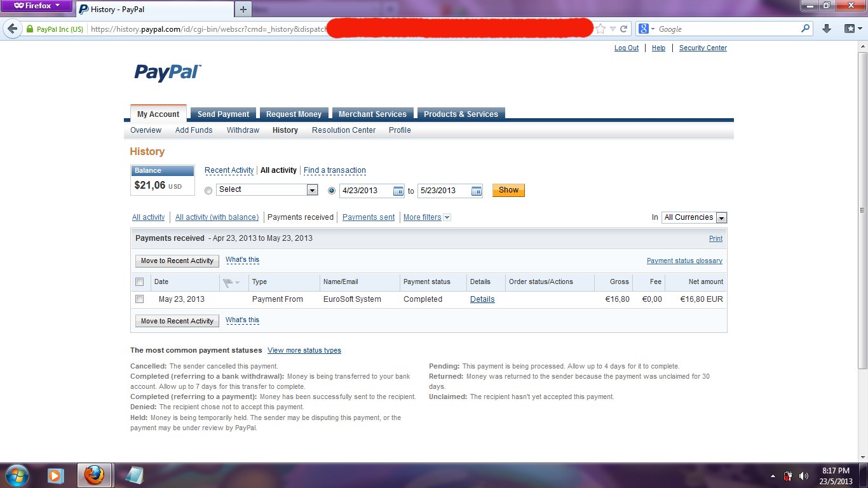The height and width of the screenshot is (488, 868).
Task: Click the search magnifier icon in Google box
Action: (806, 29)
